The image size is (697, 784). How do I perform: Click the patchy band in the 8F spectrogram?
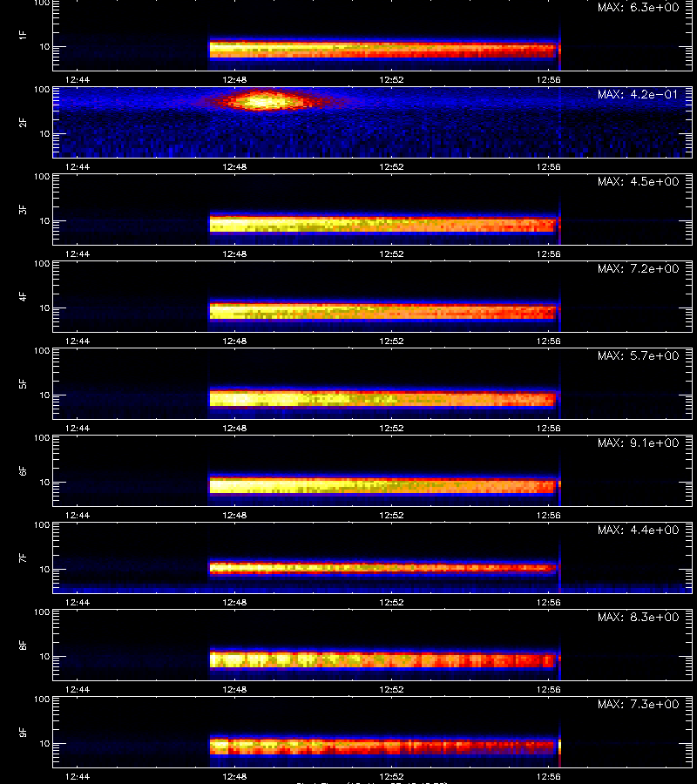pyautogui.click(x=382, y=659)
